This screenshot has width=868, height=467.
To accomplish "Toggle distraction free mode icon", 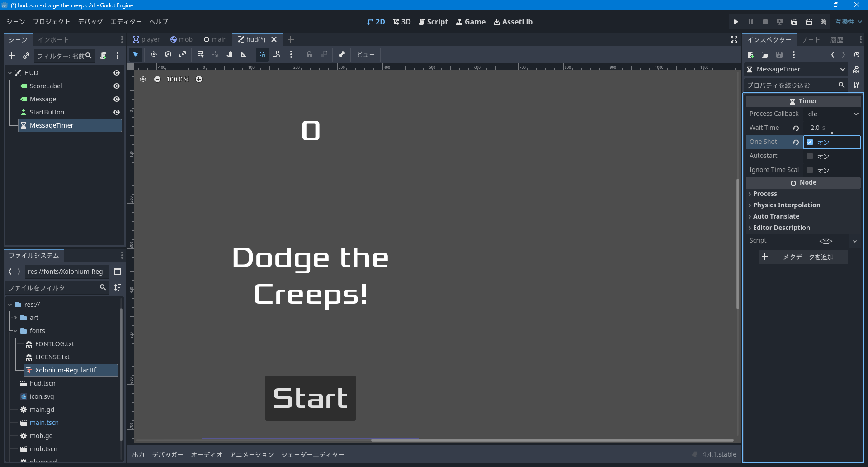I will [x=734, y=40].
